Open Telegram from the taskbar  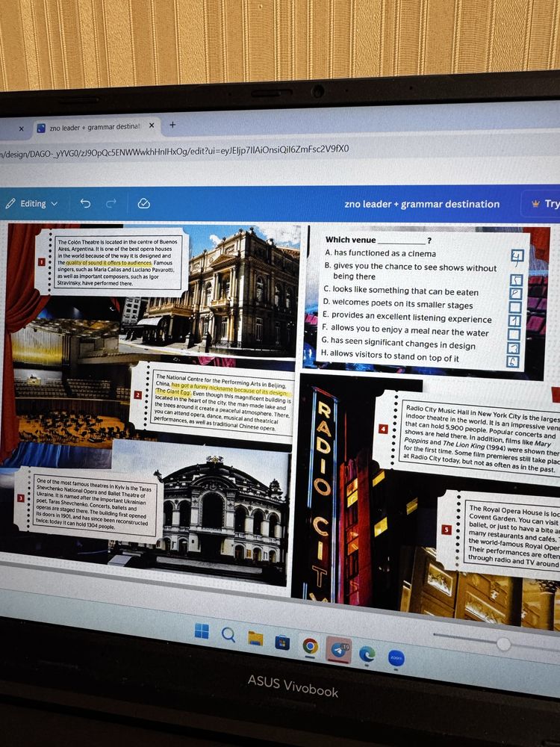point(339,650)
